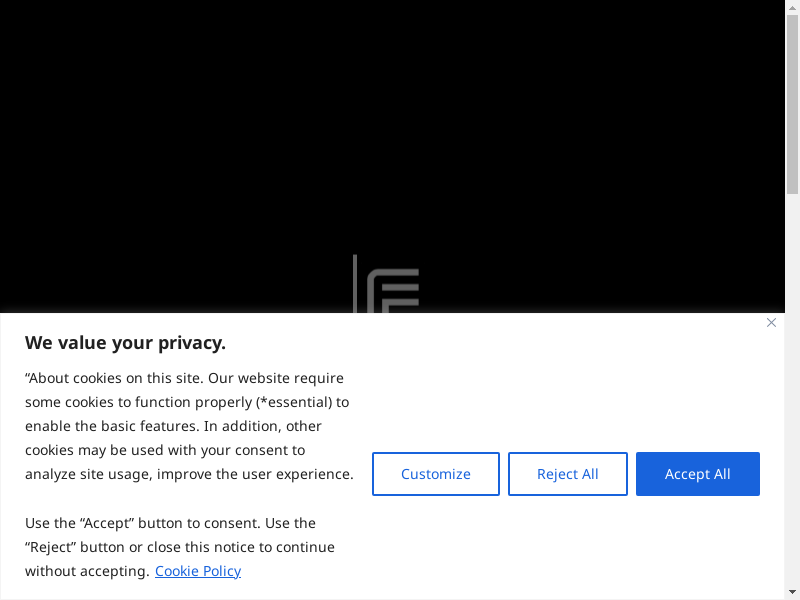Open the Cookie Policy link
The height and width of the screenshot is (600, 800).
[198, 571]
